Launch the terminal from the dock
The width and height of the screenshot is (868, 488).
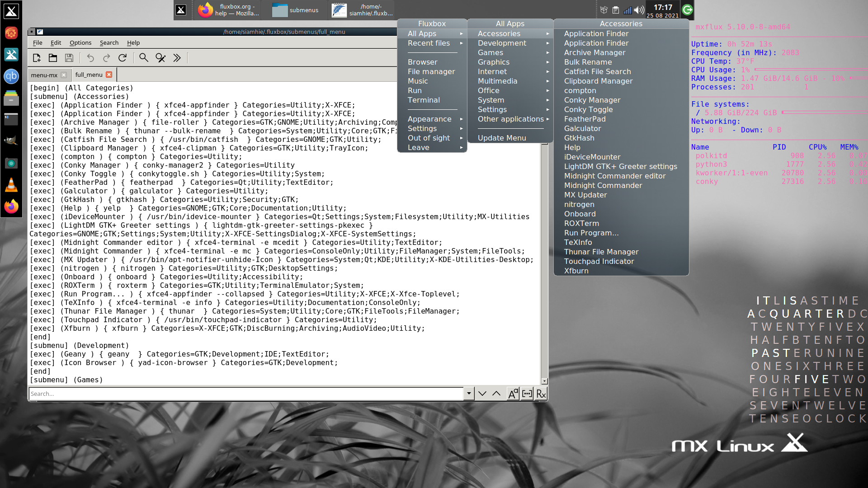pyautogui.click(x=11, y=119)
